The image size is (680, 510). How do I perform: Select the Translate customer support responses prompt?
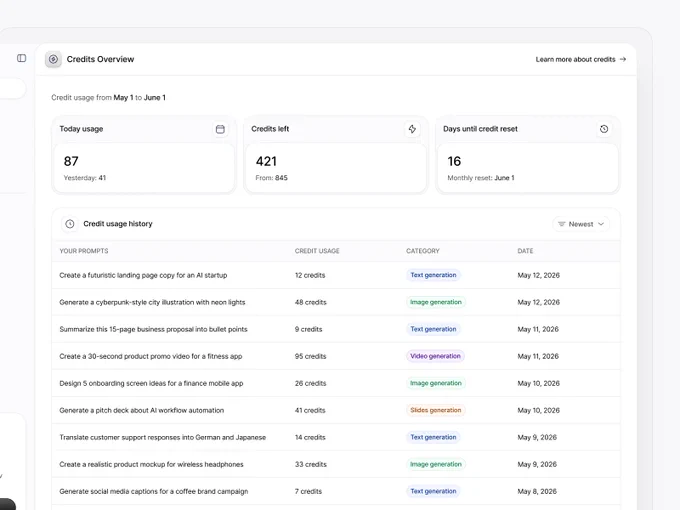coord(163,437)
